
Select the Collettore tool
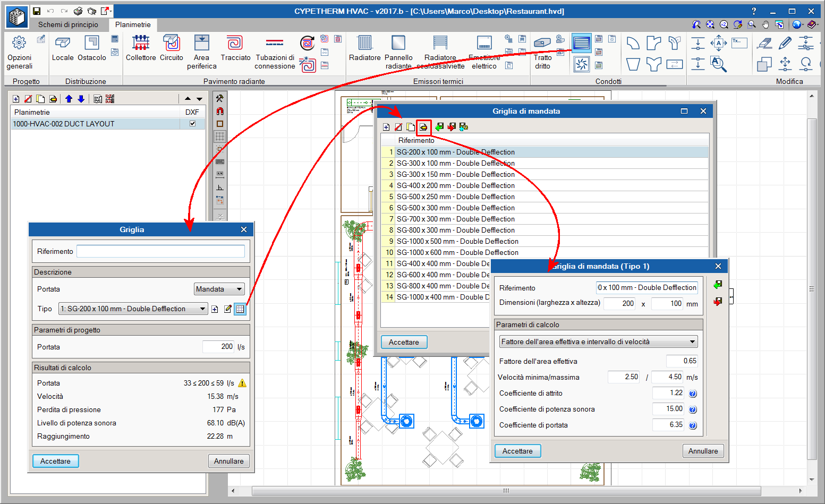(141, 48)
